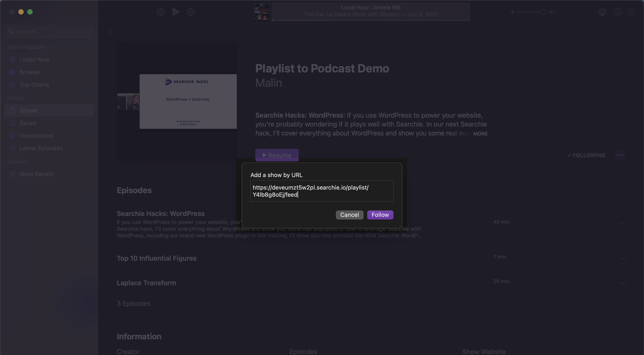644x355 pixels.
Task: Mute using the low volume speaker icon
Action: 513,12
